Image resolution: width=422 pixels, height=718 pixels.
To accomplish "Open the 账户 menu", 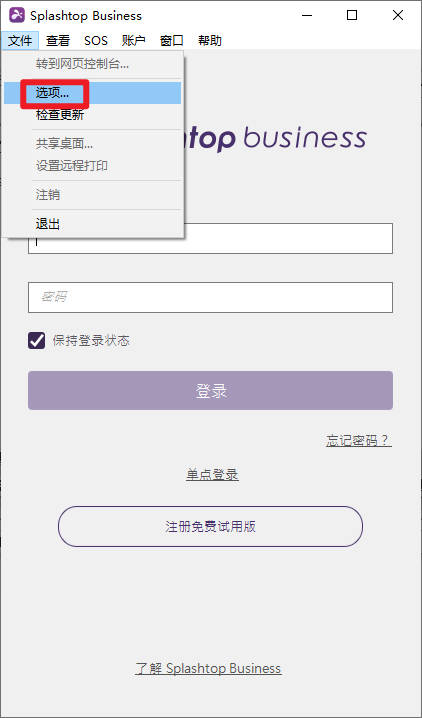I will pyautogui.click(x=134, y=41).
